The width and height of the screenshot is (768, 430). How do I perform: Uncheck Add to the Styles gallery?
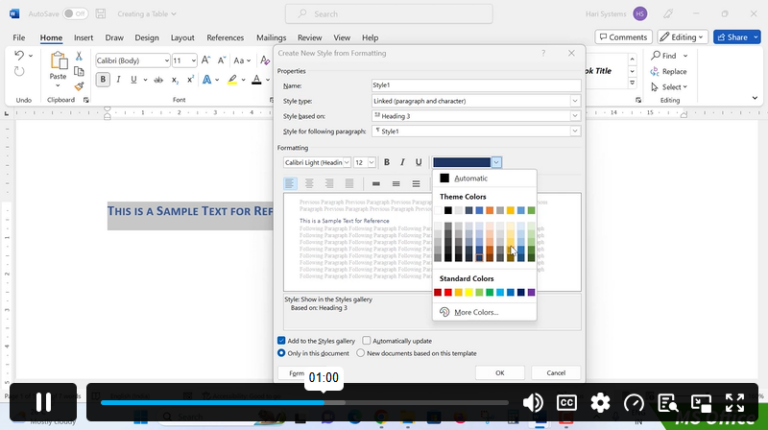point(281,340)
